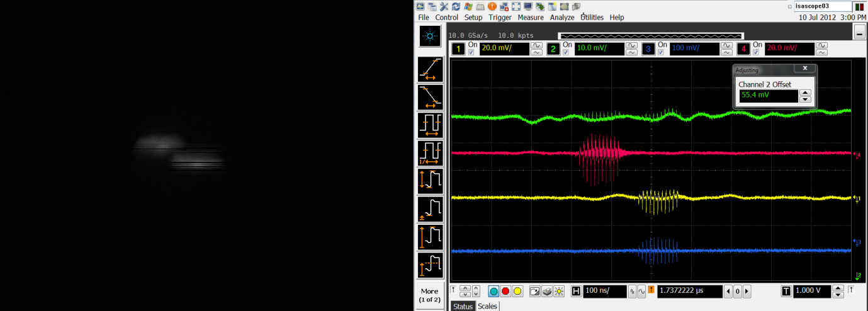Click the red stop acquisition button
Viewport: 868px width, 311px height.
(505, 291)
